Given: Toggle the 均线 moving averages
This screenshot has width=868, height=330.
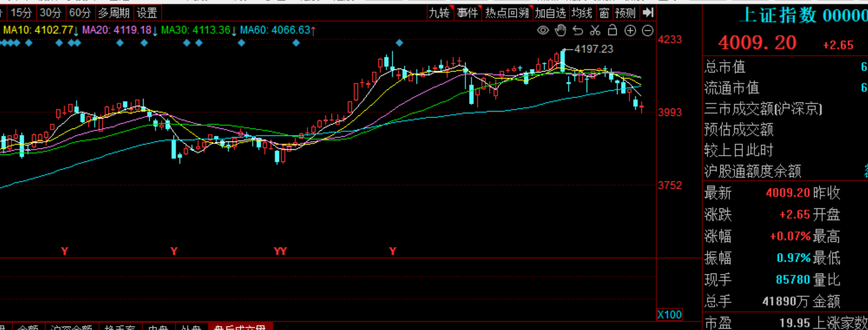Looking at the screenshot, I should click(x=582, y=12).
